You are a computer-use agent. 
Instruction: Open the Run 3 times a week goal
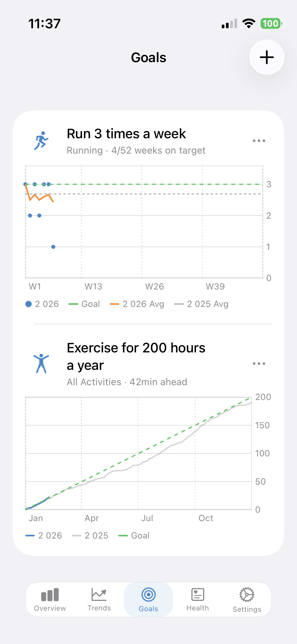pyautogui.click(x=126, y=134)
